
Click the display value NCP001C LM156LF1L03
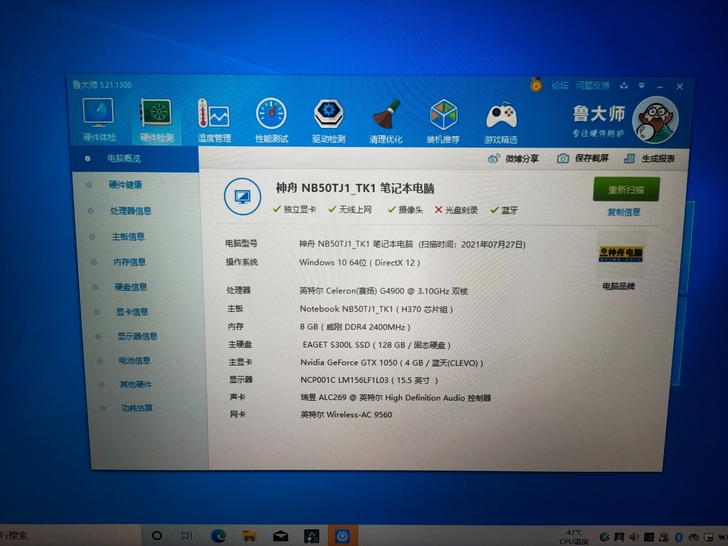(369, 380)
